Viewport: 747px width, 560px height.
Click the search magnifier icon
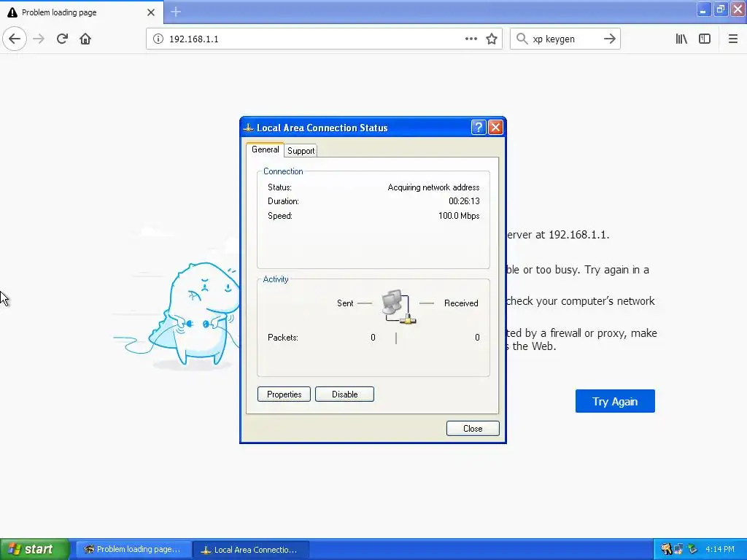[x=522, y=39]
